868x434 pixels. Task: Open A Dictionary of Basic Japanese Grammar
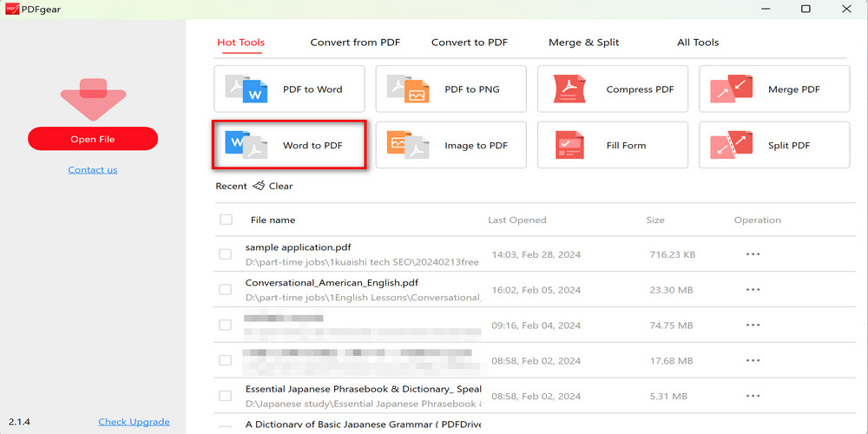point(363,424)
